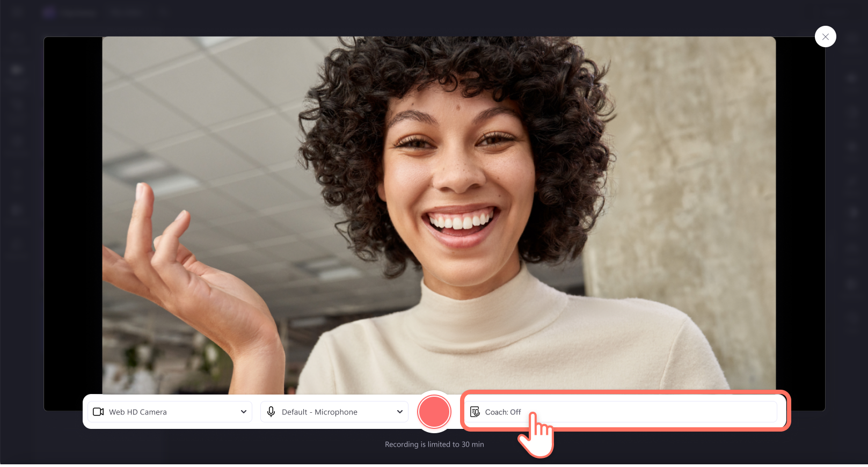The width and height of the screenshot is (868, 467).
Task: Click the camera icon beside Web HD Camera
Action: pyautogui.click(x=98, y=412)
